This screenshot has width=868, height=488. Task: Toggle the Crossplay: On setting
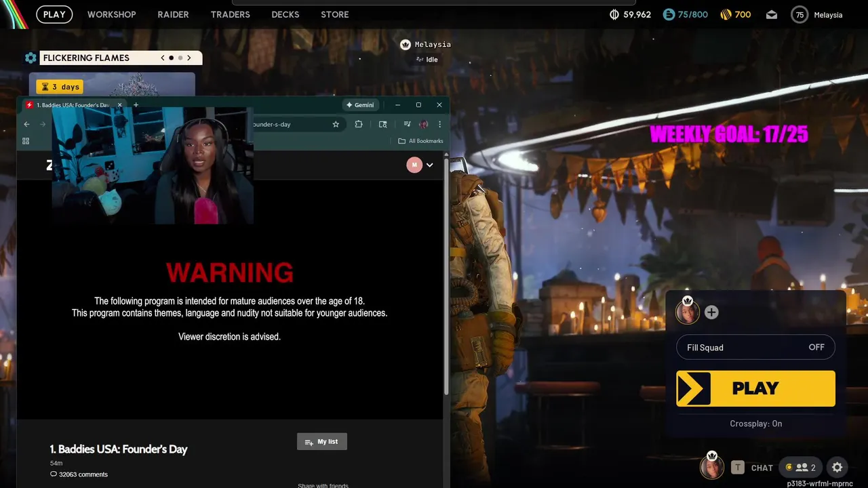click(755, 424)
